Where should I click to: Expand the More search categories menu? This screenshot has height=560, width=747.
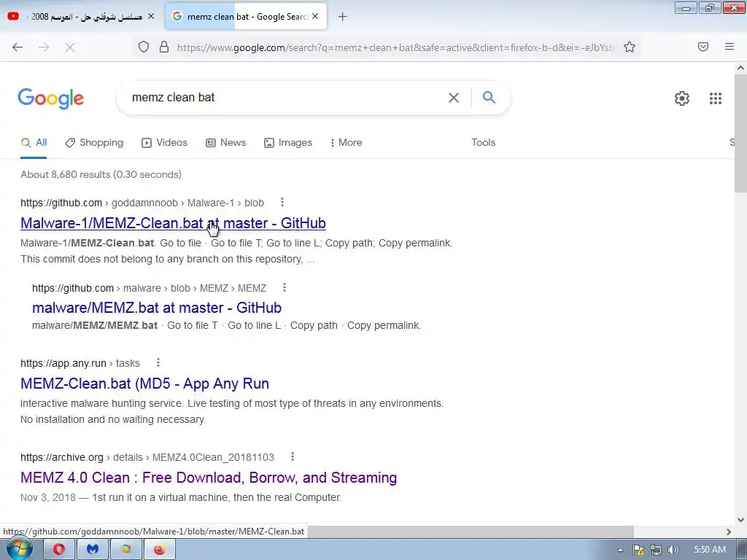pyautogui.click(x=347, y=142)
